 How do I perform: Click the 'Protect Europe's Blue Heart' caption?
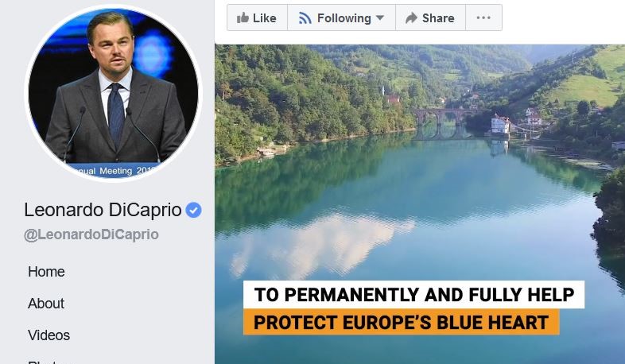point(401,322)
